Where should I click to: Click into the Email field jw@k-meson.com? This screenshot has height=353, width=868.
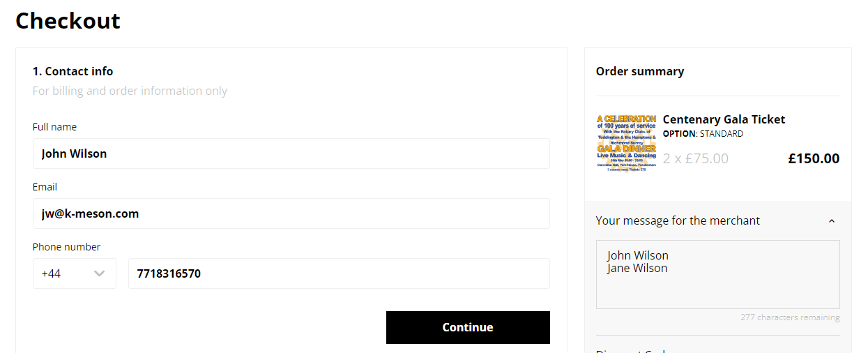[x=291, y=213]
